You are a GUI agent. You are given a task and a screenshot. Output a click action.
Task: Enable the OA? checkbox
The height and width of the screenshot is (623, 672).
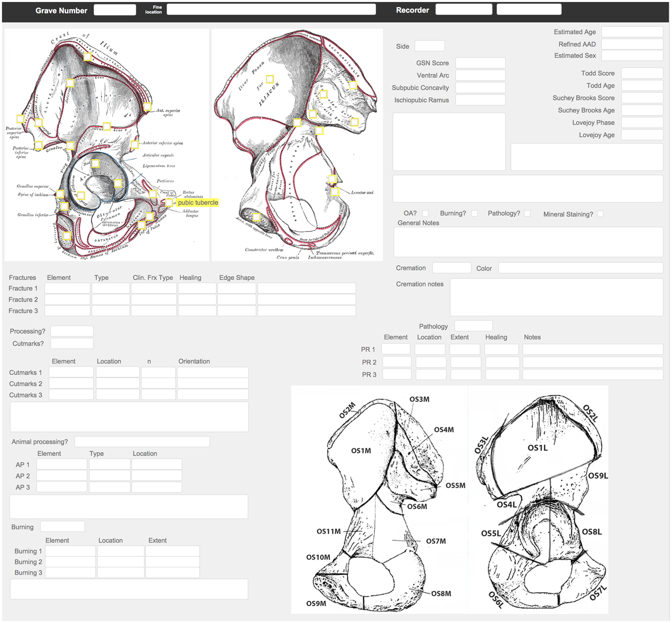click(425, 213)
